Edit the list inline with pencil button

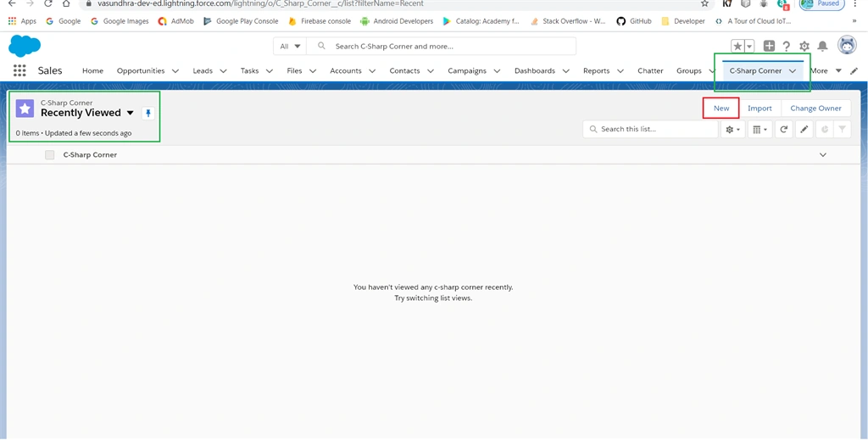click(x=804, y=129)
